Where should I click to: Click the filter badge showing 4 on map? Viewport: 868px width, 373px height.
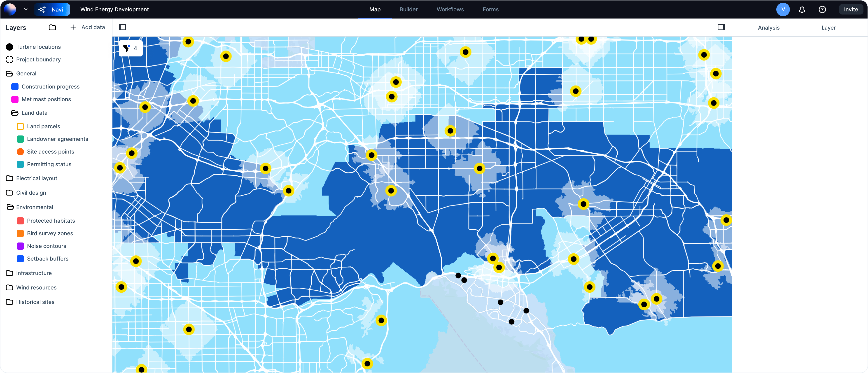(x=130, y=48)
